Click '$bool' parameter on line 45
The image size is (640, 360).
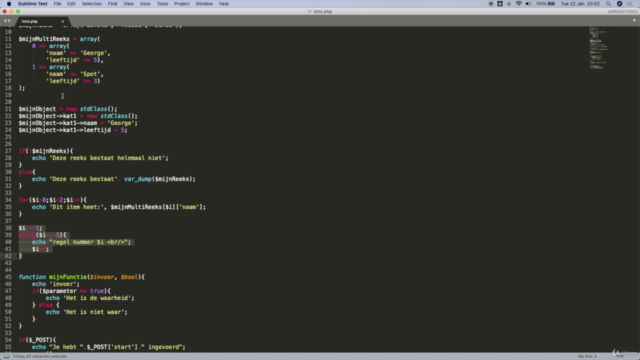(x=129, y=277)
